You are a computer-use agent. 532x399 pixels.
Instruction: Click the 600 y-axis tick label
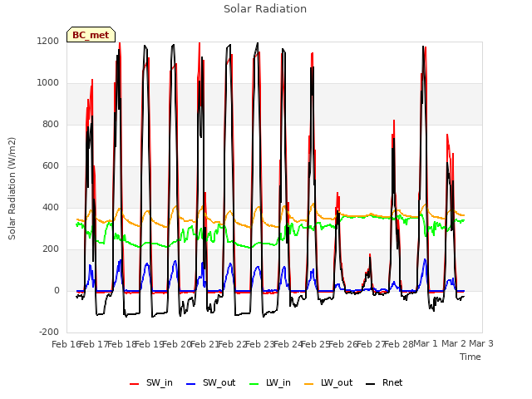pyautogui.click(x=51, y=166)
